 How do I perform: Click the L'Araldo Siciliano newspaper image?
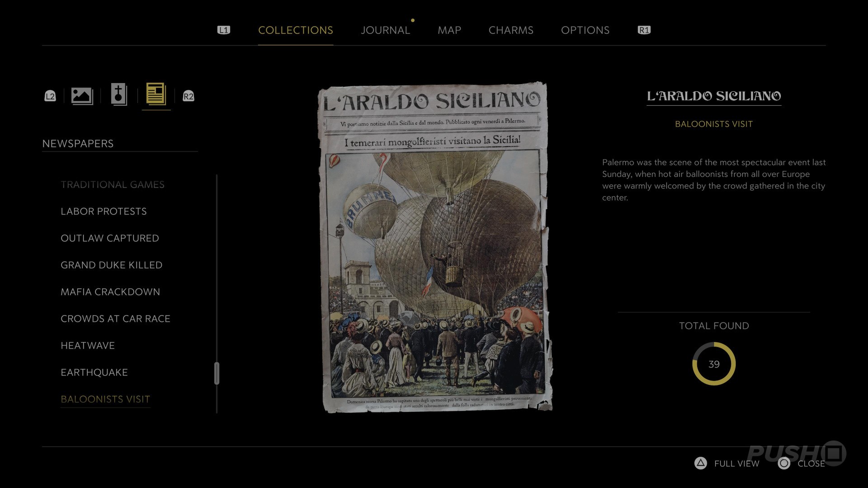point(435,248)
